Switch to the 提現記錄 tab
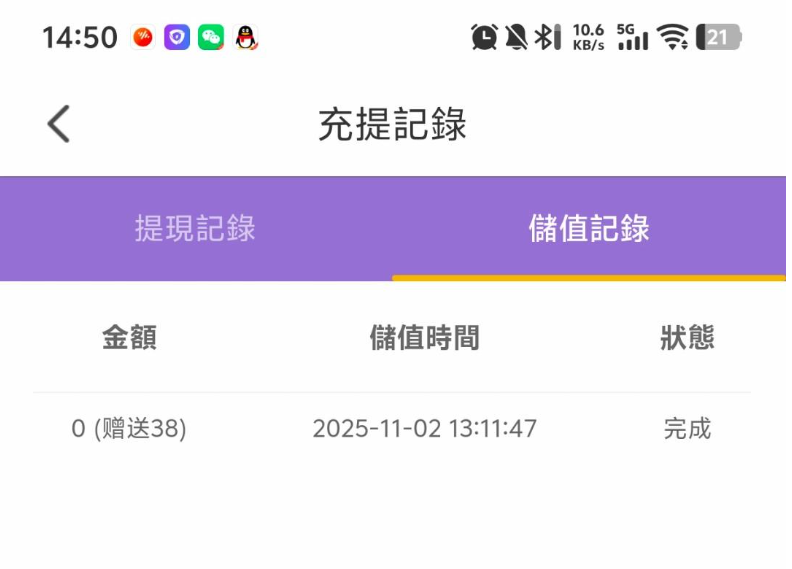The image size is (792, 569). pos(195,228)
